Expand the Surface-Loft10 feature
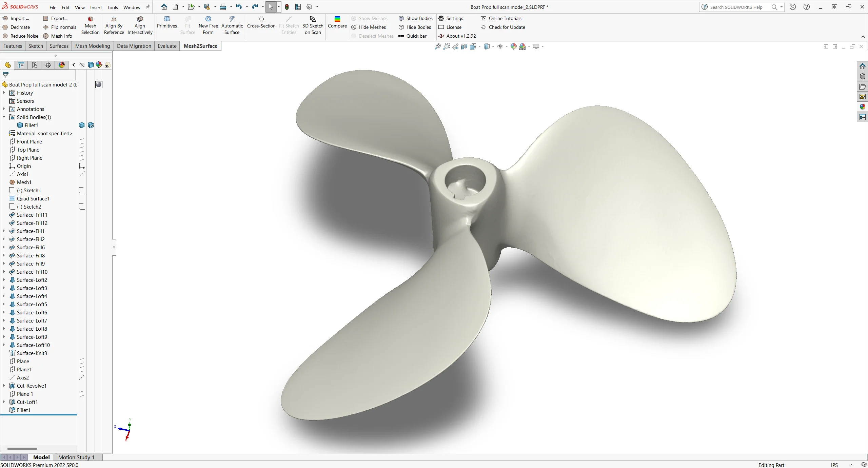 tap(5, 345)
